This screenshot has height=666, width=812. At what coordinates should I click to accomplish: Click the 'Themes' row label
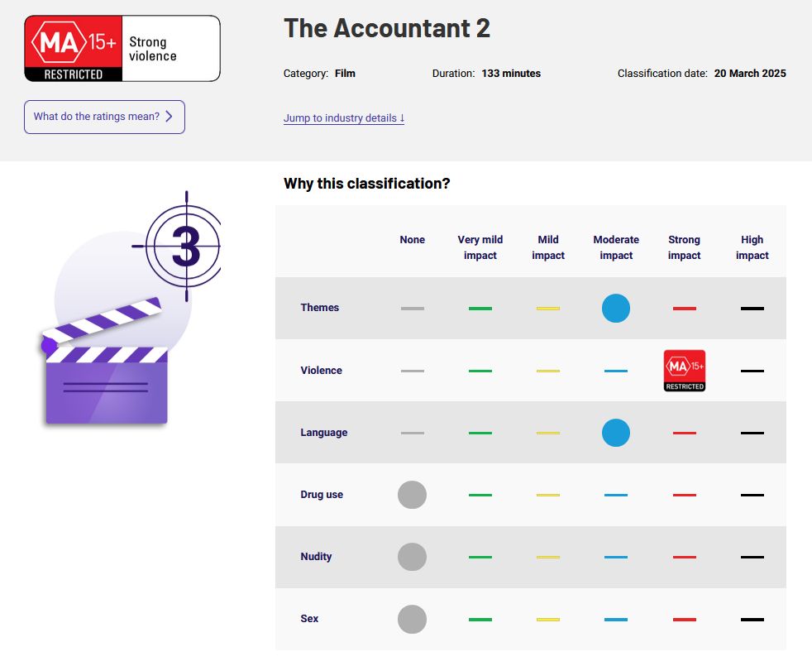(x=319, y=307)
